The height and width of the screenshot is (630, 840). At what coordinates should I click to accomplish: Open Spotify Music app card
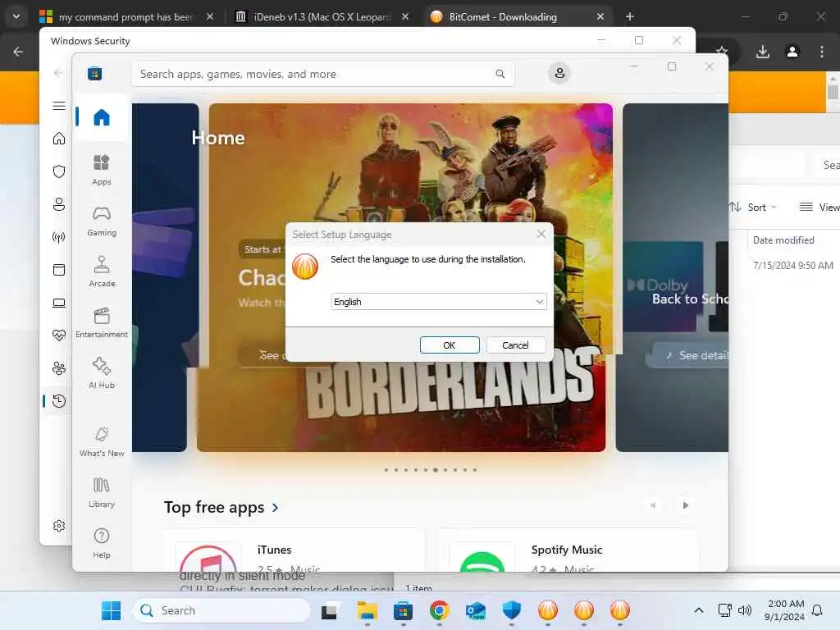(568, 550)
